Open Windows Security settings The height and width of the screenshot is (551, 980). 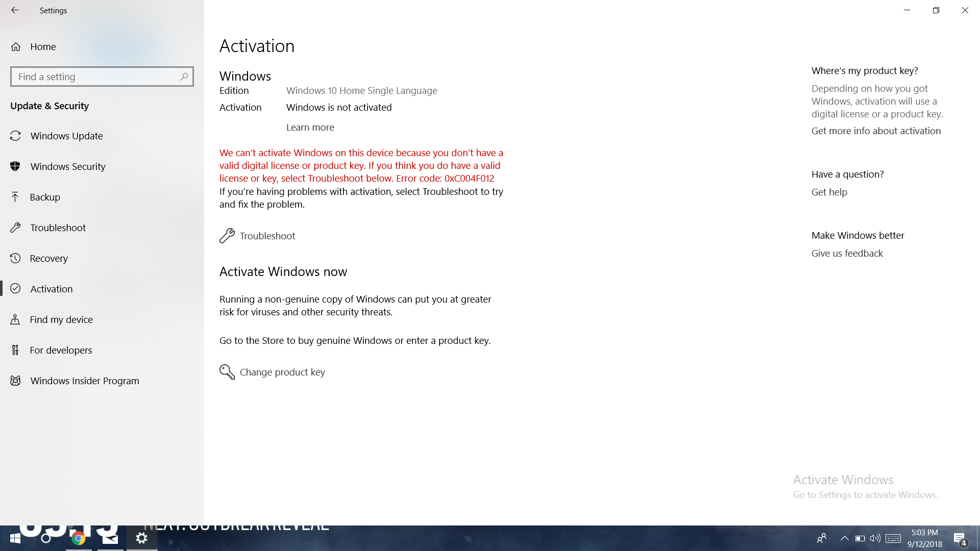pyautogui.click(x=68, y=166)
